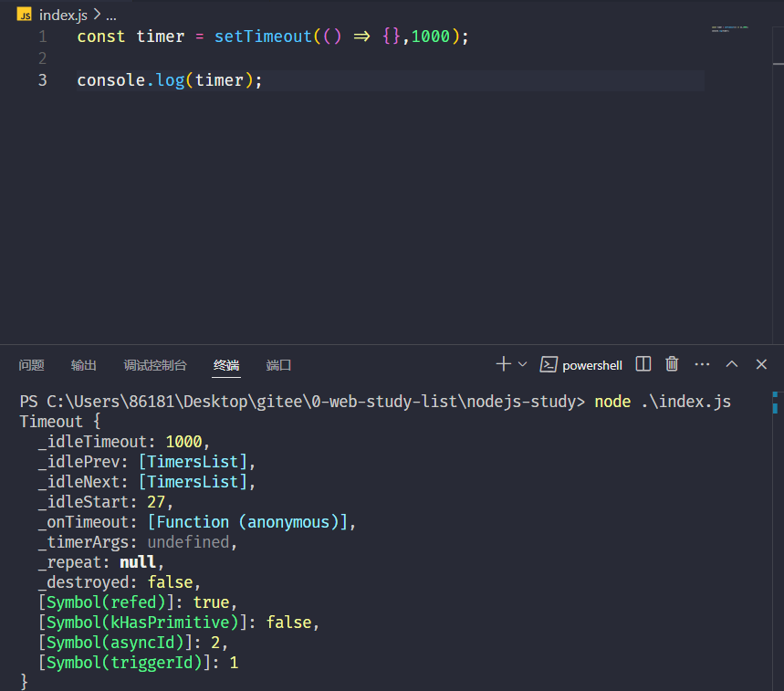Click the setTimeout call in line 1
784x691 pixels.
click(x=263, y=37)
